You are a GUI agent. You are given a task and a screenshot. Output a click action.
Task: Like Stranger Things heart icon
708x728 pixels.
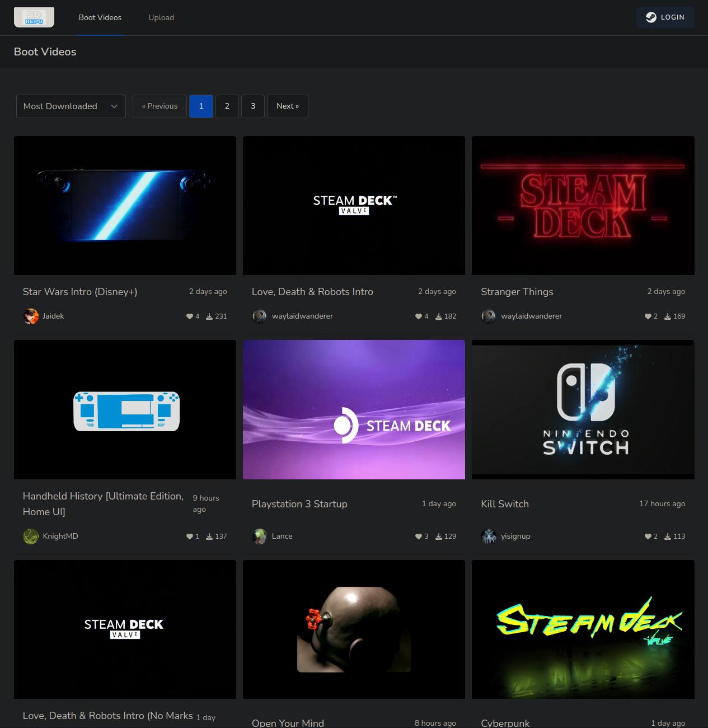coord(648,316)
